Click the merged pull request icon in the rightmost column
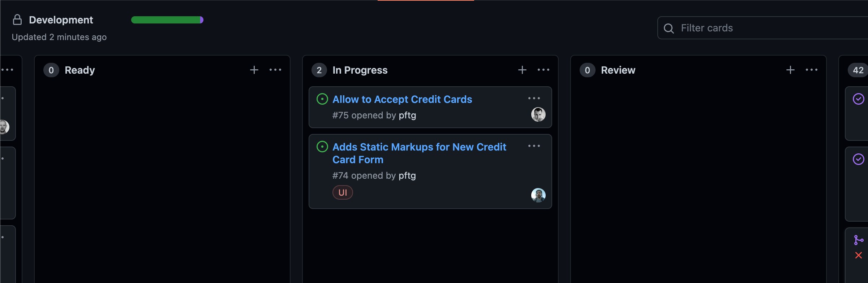 859,239
